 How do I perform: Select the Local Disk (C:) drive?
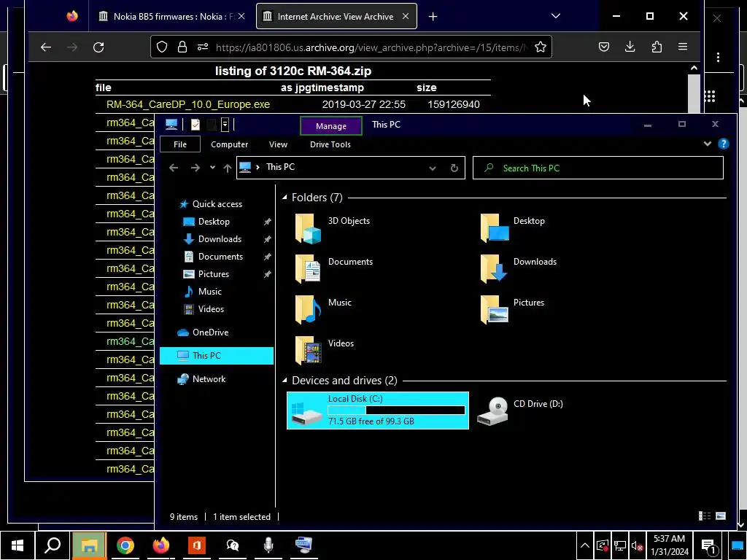click(x=378, y=411)
